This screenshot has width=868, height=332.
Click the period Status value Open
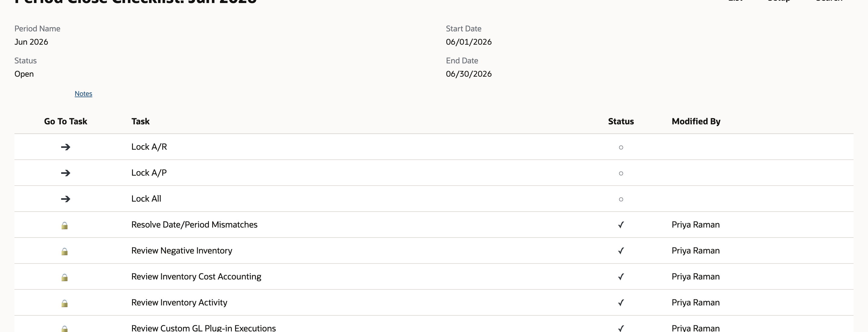coord(24,74)
